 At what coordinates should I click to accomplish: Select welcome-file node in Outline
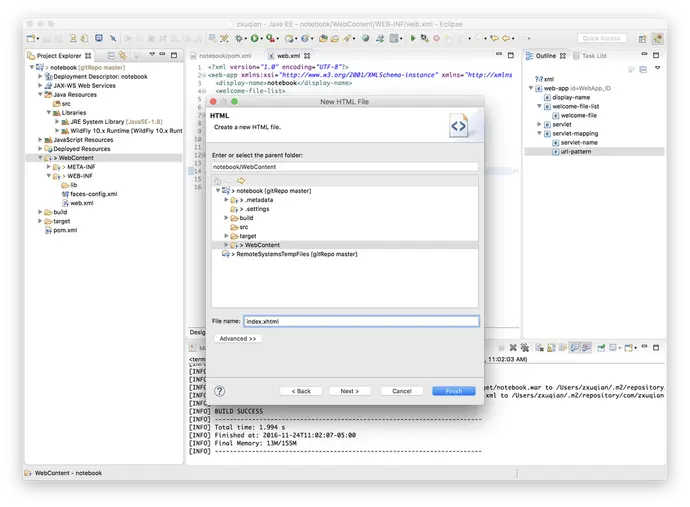coord(579,115)
